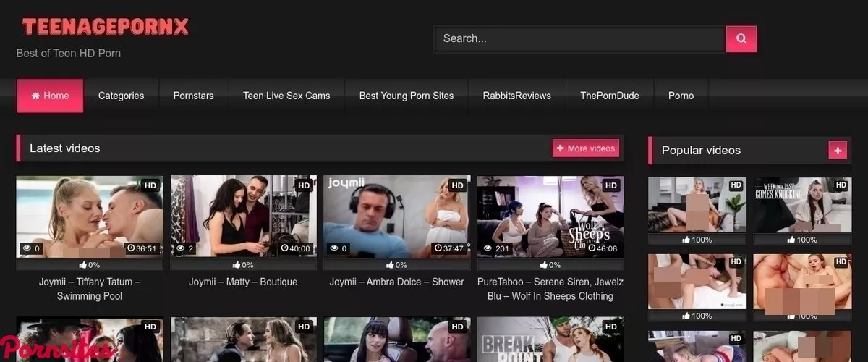Open the Wolf In Sheeps Clothing title link
The height and width of the screenshot is (362, 868).
550,289
